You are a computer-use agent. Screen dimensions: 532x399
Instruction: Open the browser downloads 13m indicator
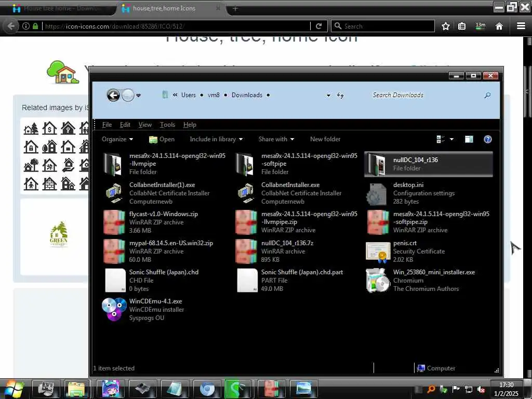(x=481, y=26)
